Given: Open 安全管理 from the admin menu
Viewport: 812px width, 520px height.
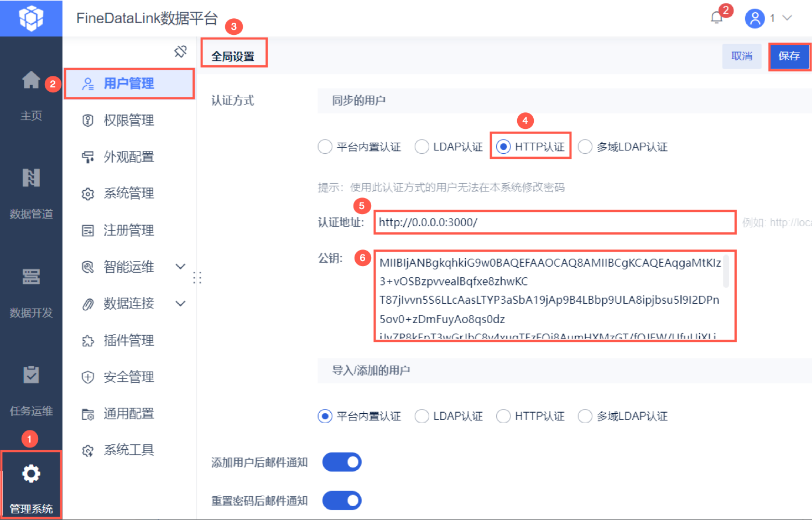Looking at the screenshot, I should pos(128,377).
